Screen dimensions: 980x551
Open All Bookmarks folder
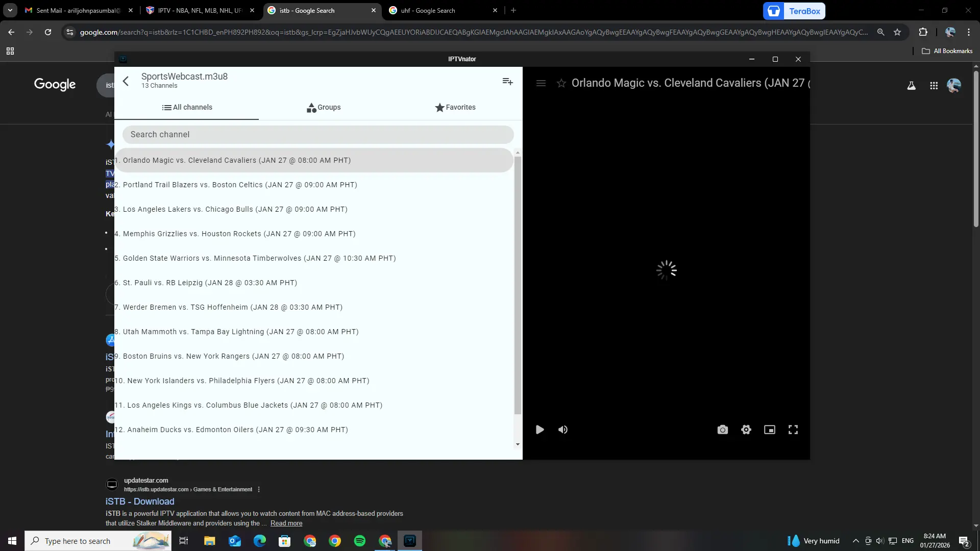tap(947, 51)
